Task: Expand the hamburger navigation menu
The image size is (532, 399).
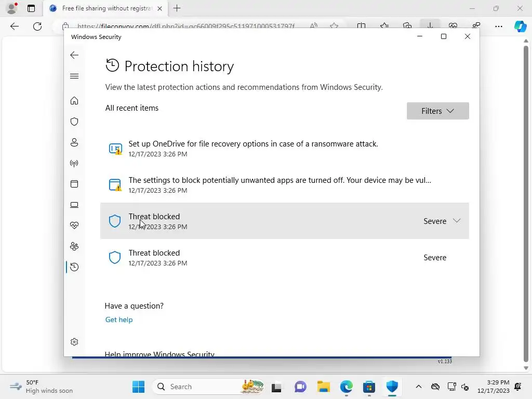Action: [74, 76]
